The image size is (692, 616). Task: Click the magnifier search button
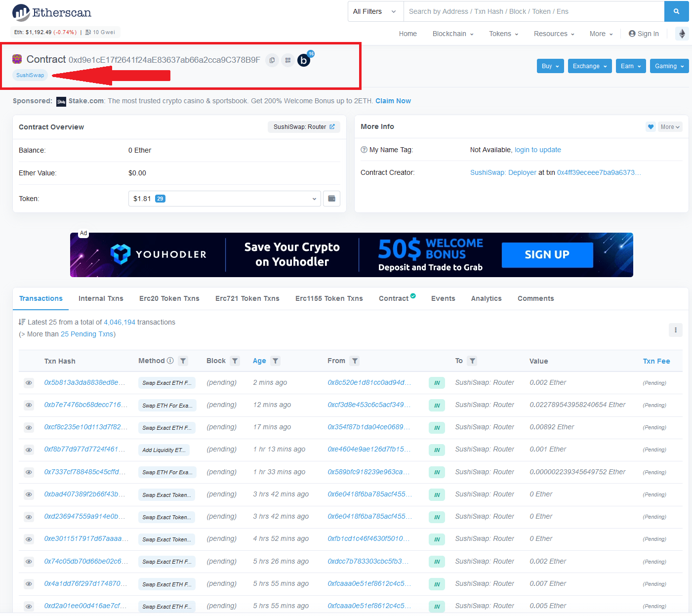tap(676, 11)
